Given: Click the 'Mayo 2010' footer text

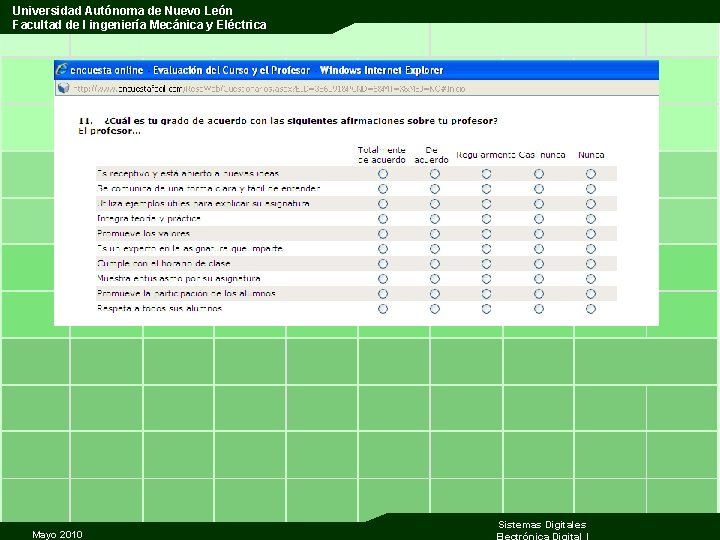Looking at the screenshot, I should (57, 534).
